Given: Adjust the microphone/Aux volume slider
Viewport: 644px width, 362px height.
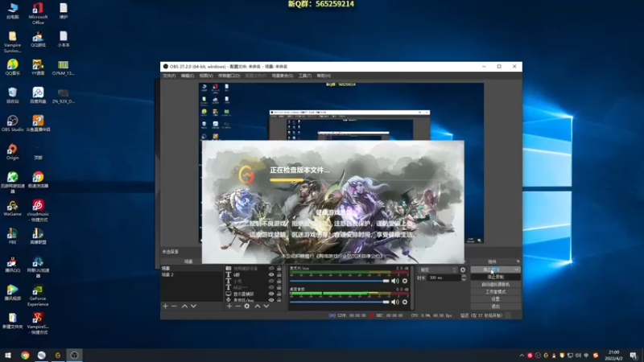Looking at the screenshot, I should [x=340, y=281].
